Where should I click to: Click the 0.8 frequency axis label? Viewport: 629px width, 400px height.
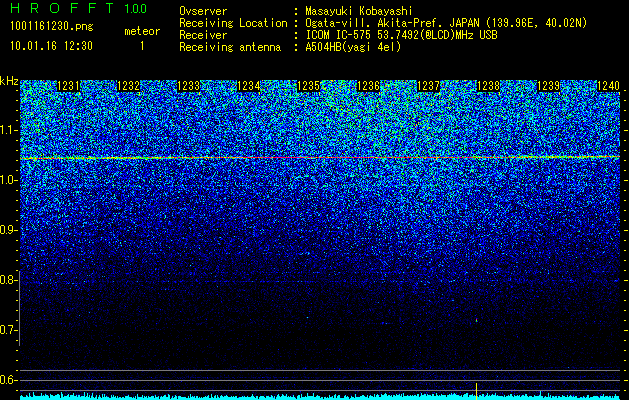(8, 280)
